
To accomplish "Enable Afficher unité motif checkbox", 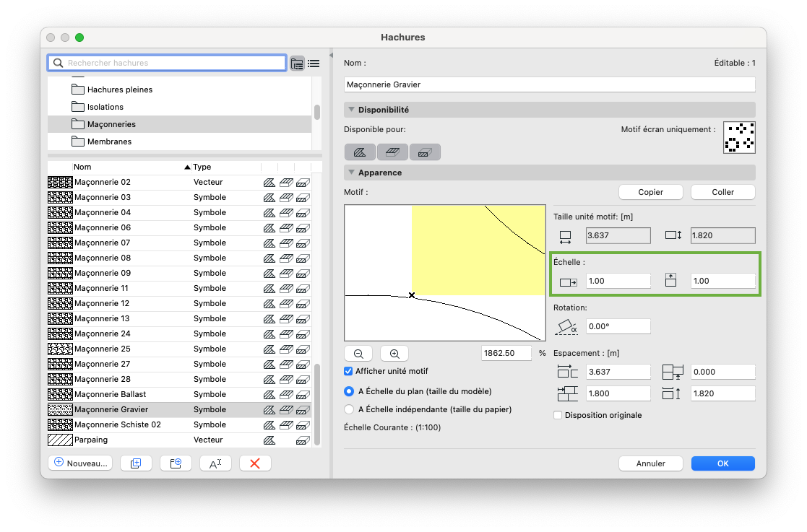I will pos(348,371).
